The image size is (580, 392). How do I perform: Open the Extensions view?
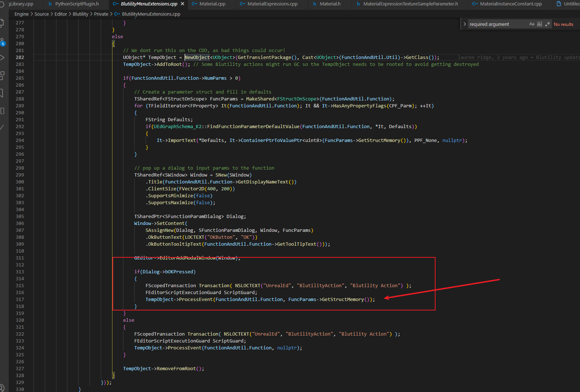point(2,75)
